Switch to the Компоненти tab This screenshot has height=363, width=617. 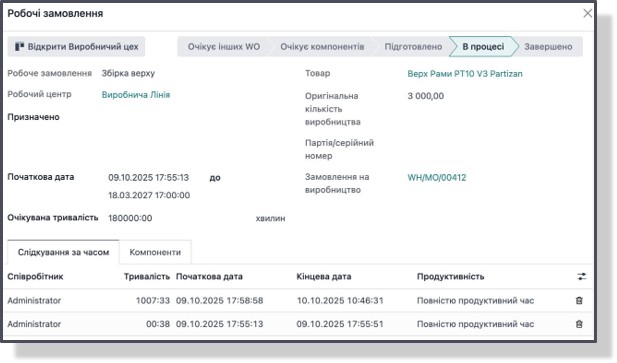155,252
